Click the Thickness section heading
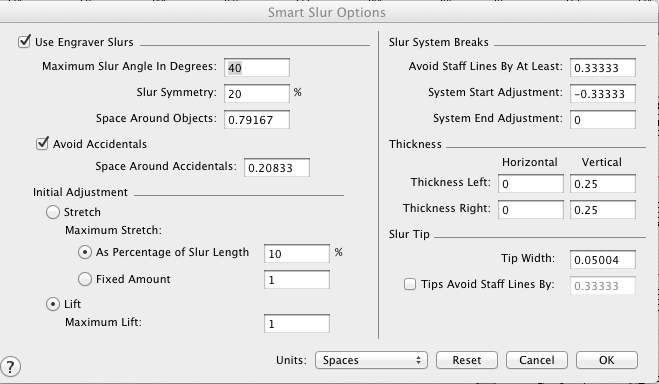Screen dimensions: 659x384 click(x=415, y=144)
